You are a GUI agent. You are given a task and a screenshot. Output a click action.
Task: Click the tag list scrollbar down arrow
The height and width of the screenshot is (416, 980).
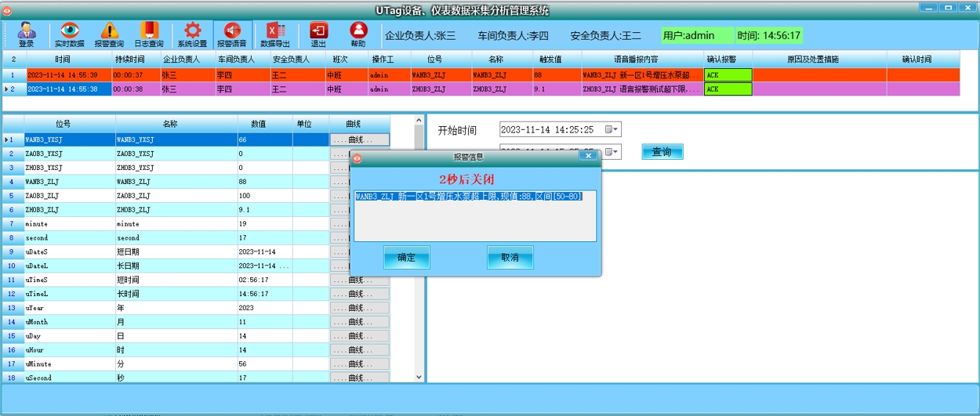click(418, 377)
